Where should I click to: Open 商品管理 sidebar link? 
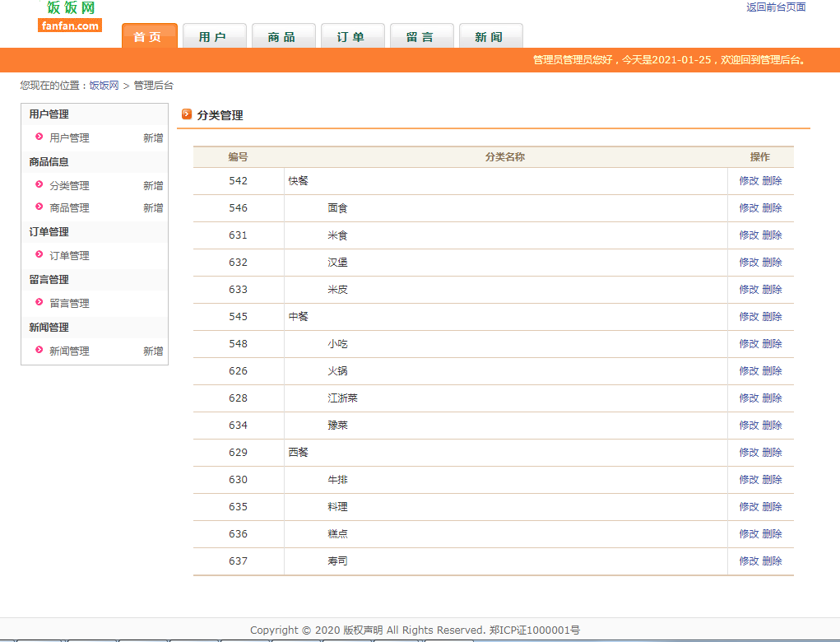pos(69,207)
